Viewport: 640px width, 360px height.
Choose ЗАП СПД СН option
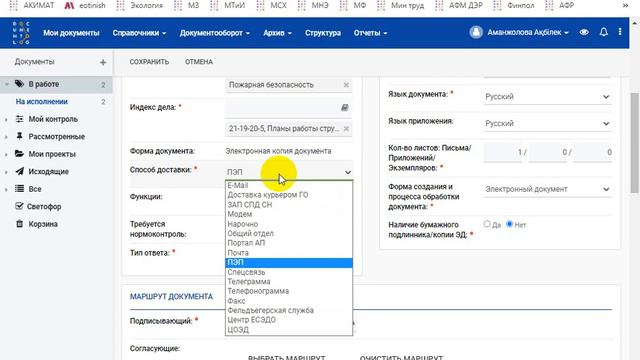point(289,204)
